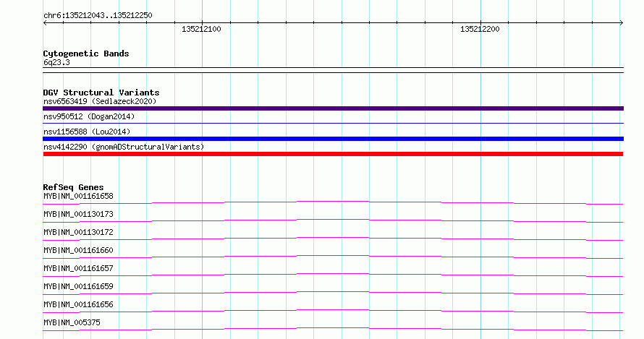Click the magenta intron line under NM_005375
644x339 pixels.
pyautogui.click(x=333, y=329)
